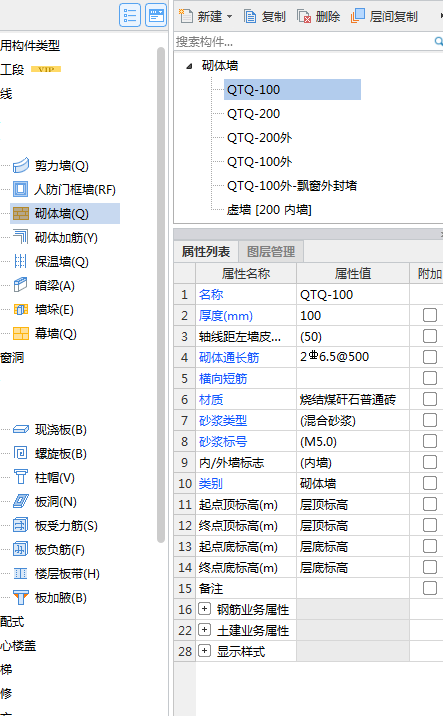Click the 层间复制 inter-floor copy icon
443x716 pixels.
tap(358, 16)
